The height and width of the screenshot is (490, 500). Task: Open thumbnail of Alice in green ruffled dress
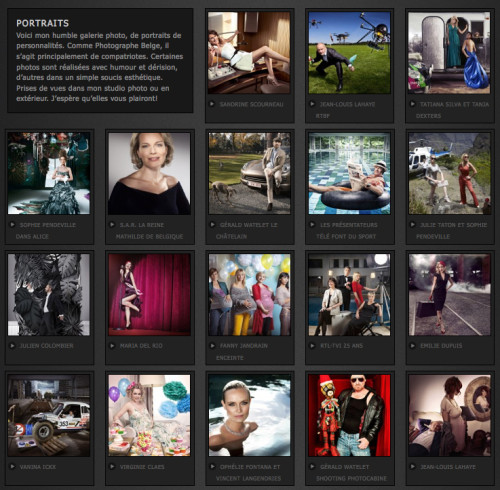pyautogui.click(x=49, y=173)
